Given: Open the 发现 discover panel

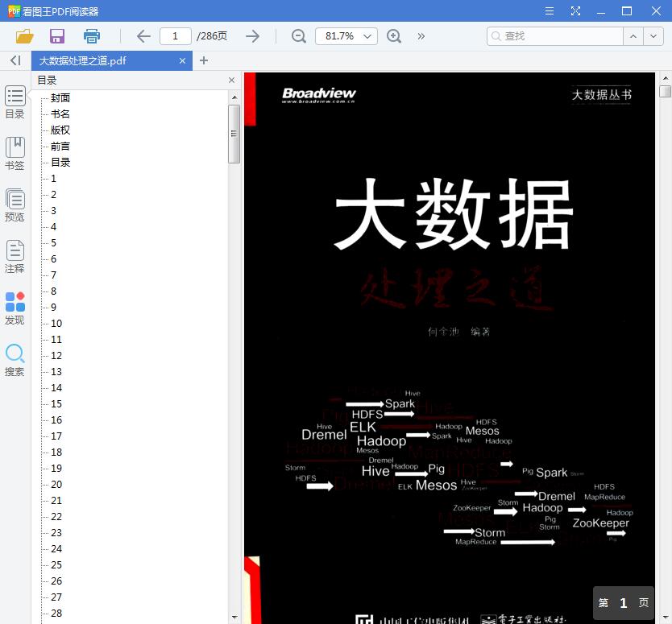Looking at the screenshot, I should tap(15, 308).
